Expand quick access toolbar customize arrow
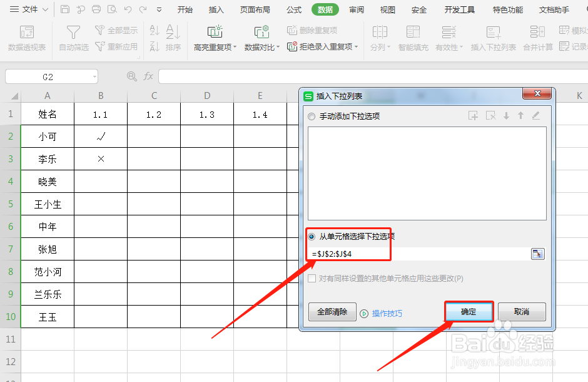 [x=159, y=10]
